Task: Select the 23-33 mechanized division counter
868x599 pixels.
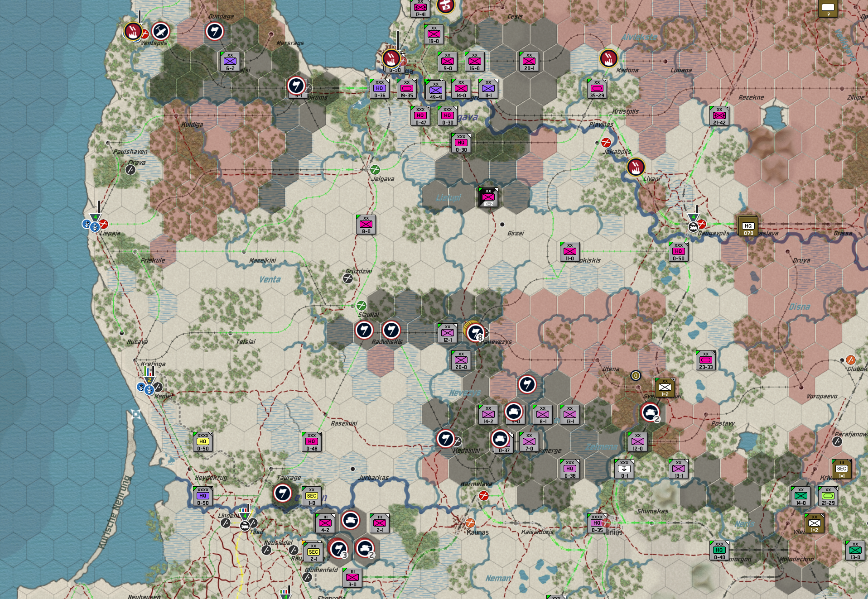Action: 706,360
